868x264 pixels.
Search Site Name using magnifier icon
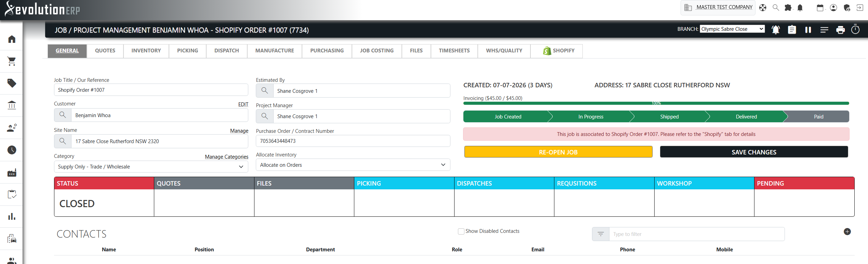click(x=63, y=141)
